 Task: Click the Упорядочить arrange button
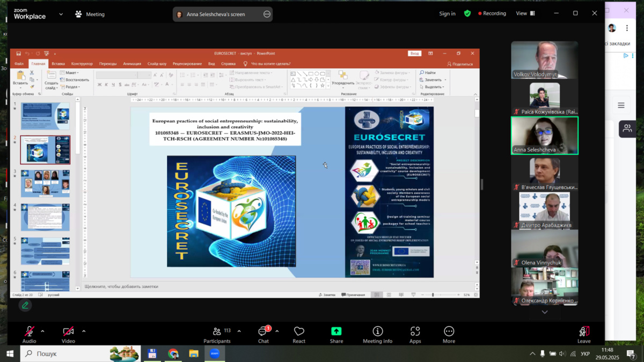pyautogui.click(x=343, y=78)
